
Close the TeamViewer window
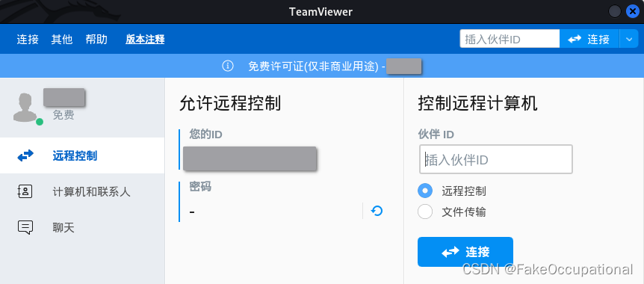(633, 11)
